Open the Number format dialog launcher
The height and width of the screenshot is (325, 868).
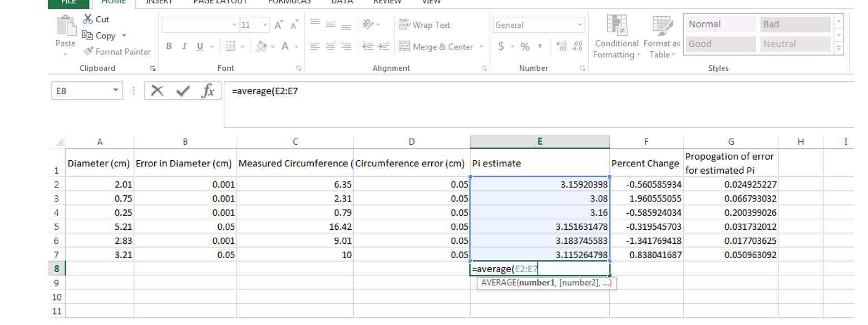coord(583,68)
